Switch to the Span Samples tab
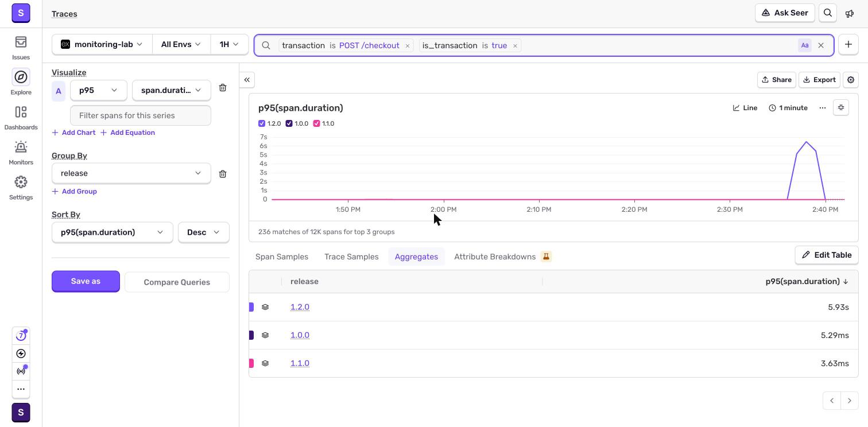 [282, 257]
